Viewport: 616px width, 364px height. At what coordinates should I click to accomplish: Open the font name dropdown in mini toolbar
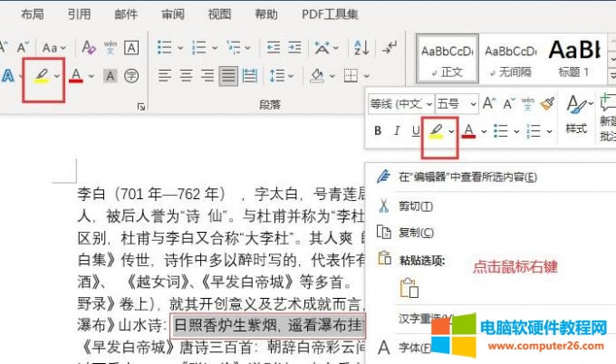pos(399,103)
